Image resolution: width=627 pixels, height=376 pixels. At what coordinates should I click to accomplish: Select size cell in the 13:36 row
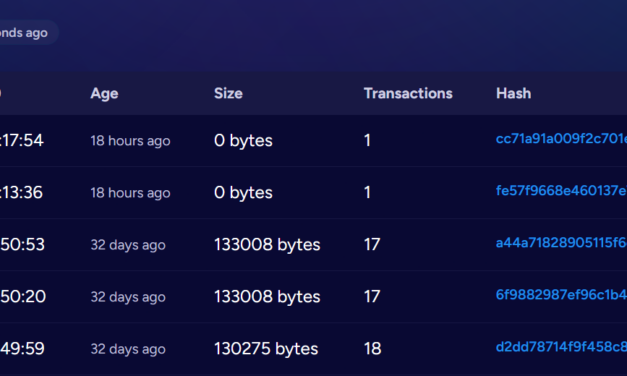coord(243,193)
